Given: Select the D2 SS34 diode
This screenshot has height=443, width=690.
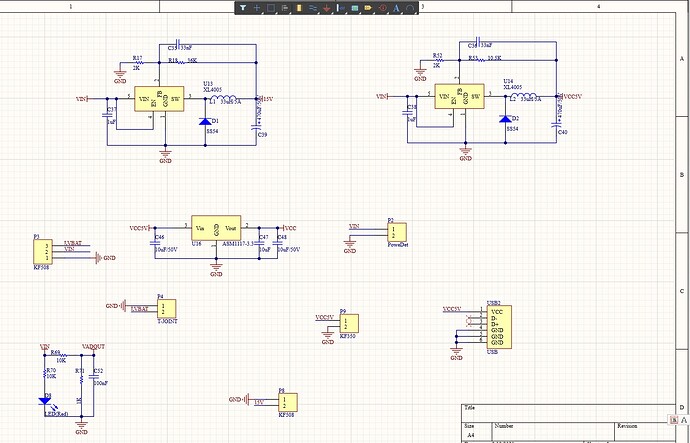Looking at the screenshot, I should pos(502,119).
